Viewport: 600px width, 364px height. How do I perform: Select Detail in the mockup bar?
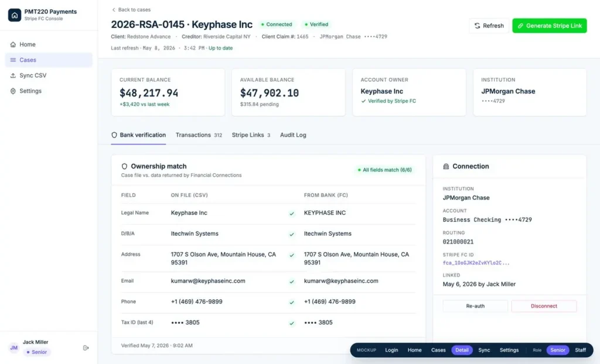click(462, 350)
